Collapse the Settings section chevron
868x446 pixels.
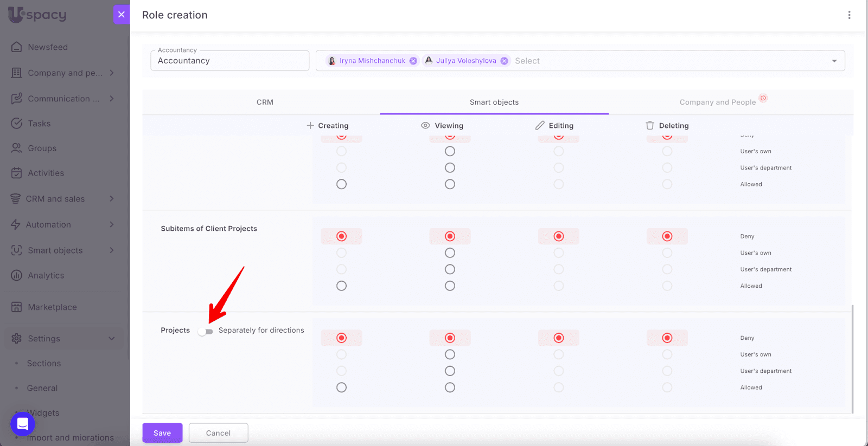click(112, 339)
